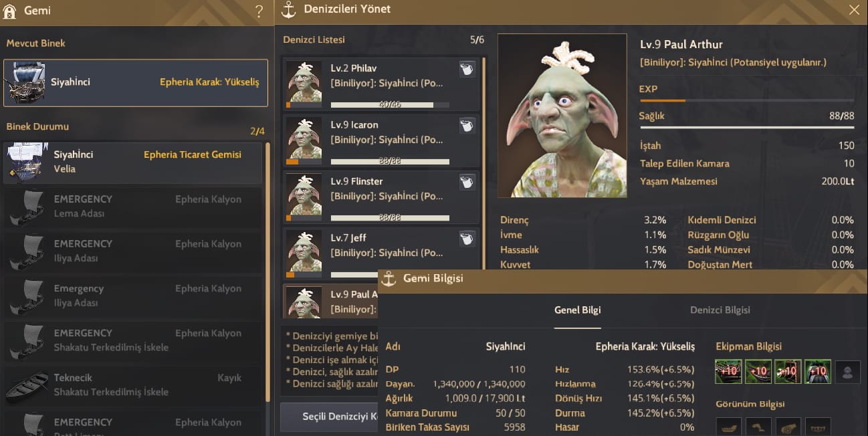Switch to the Denizci Bilgisi tab
This screenshot has width=868, height=436.
click(720, 310)
